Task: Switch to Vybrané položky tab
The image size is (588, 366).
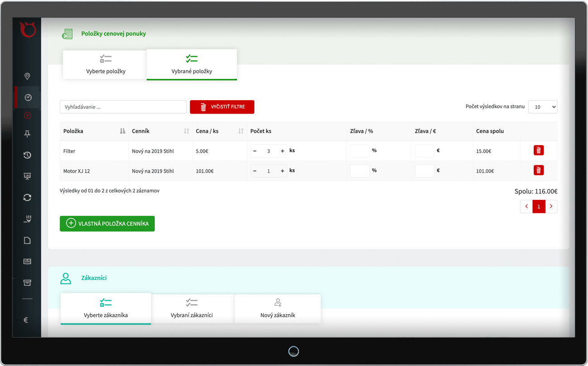Action: (x=192, y=65)
